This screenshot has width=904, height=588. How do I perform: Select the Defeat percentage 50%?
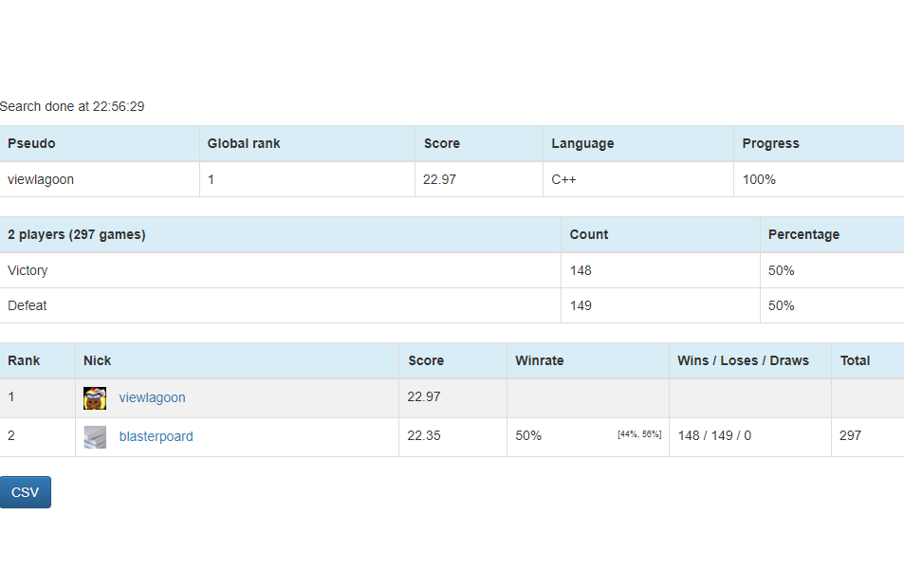[x=782, y=305]
